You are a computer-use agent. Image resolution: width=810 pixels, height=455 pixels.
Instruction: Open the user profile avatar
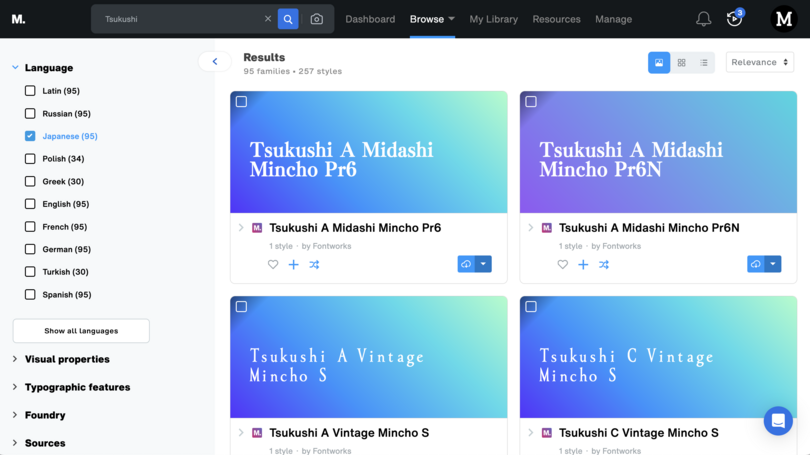coord(784,19)
